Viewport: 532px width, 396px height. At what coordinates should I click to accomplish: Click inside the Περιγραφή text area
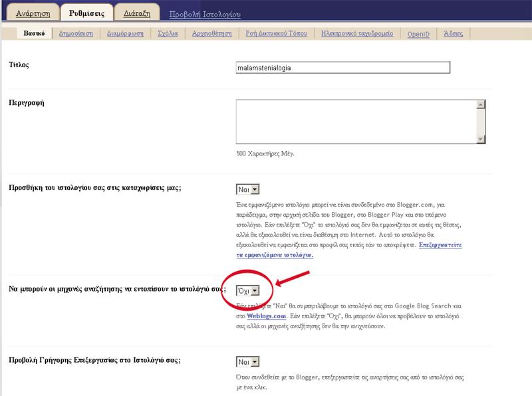pyautogui.click(x=356, y=122)
